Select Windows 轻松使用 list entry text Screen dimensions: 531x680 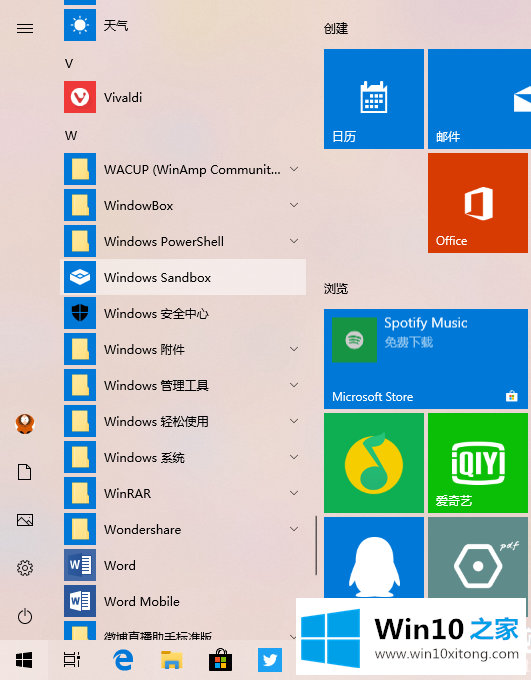(156, 421)
